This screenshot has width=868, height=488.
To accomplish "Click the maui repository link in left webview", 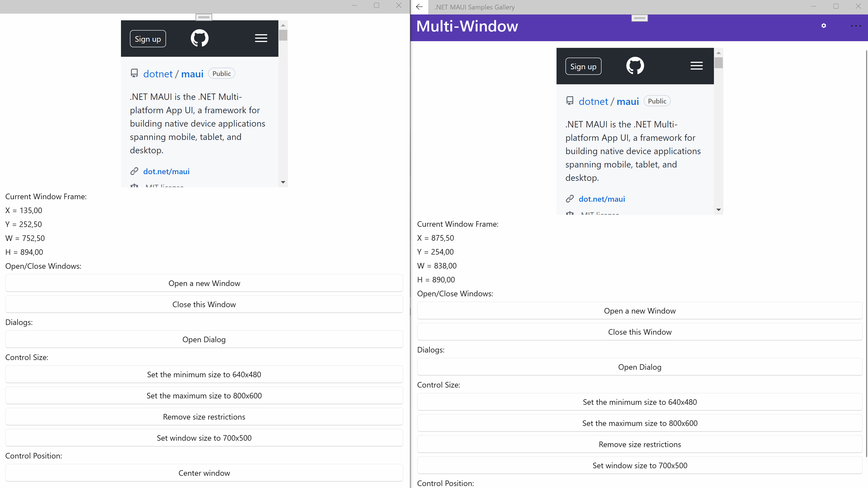I will [192, 74].
